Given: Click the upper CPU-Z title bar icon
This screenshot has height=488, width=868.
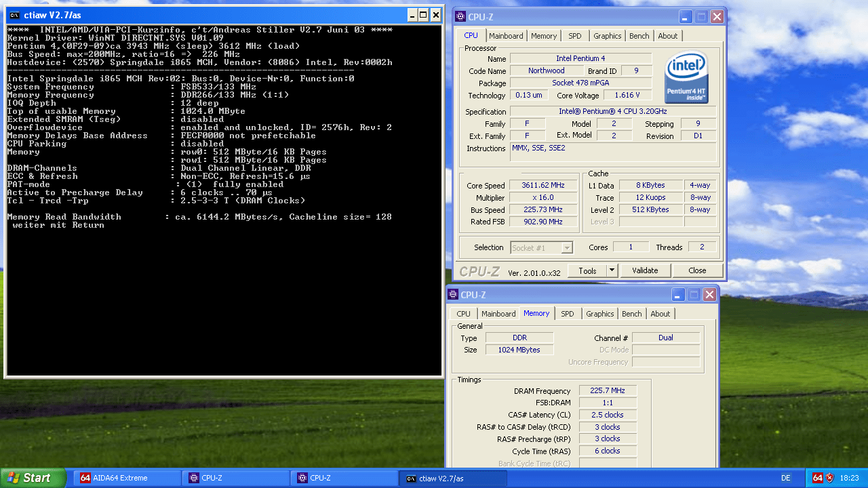Looking at the screenshot, I should (460, 17).
